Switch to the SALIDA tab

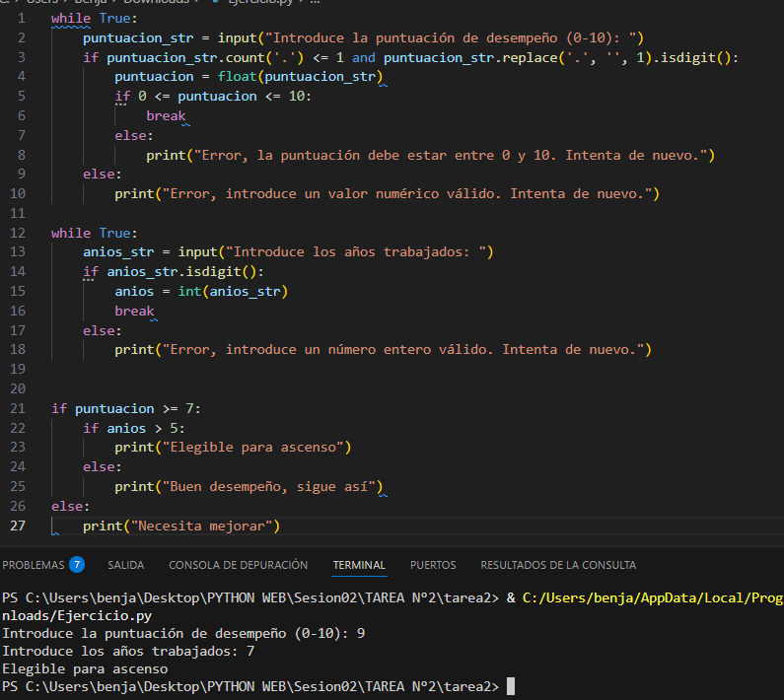tap(126, 565)
